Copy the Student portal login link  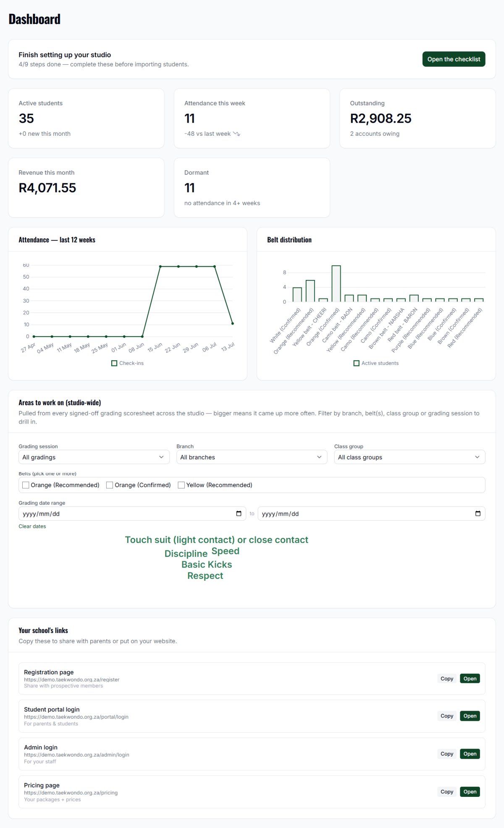pos(447,716)
